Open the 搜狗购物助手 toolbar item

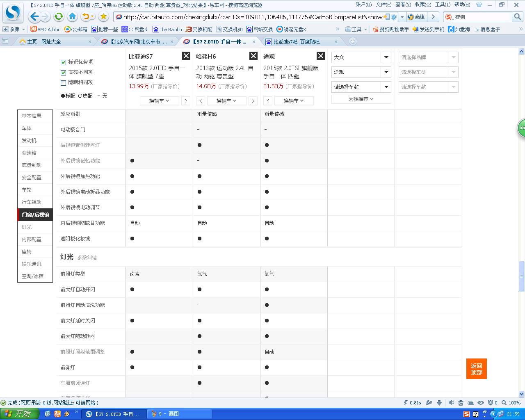coord(391,30)
